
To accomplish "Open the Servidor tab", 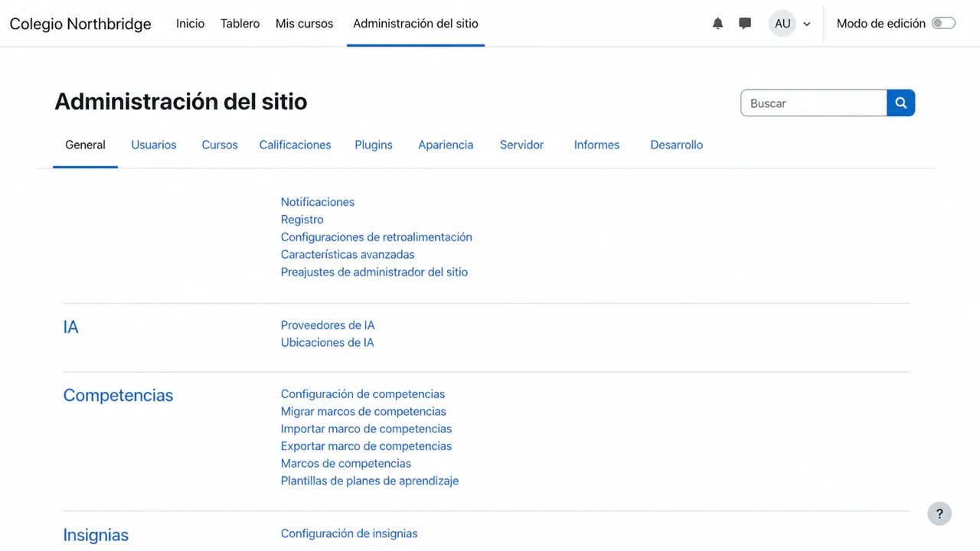I will click(x=521, y=145).
